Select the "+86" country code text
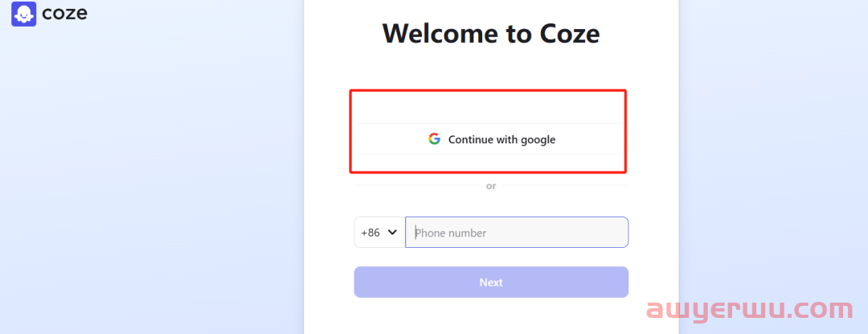868x334 pixels. tap(371, 233)
